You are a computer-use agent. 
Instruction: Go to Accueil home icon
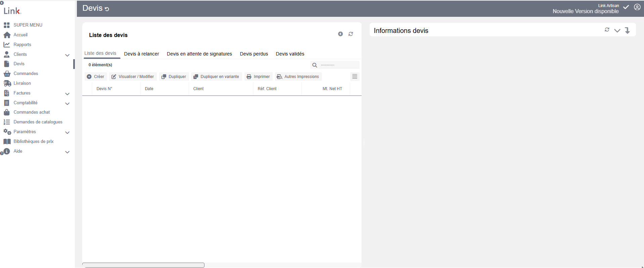click(7, 35)
